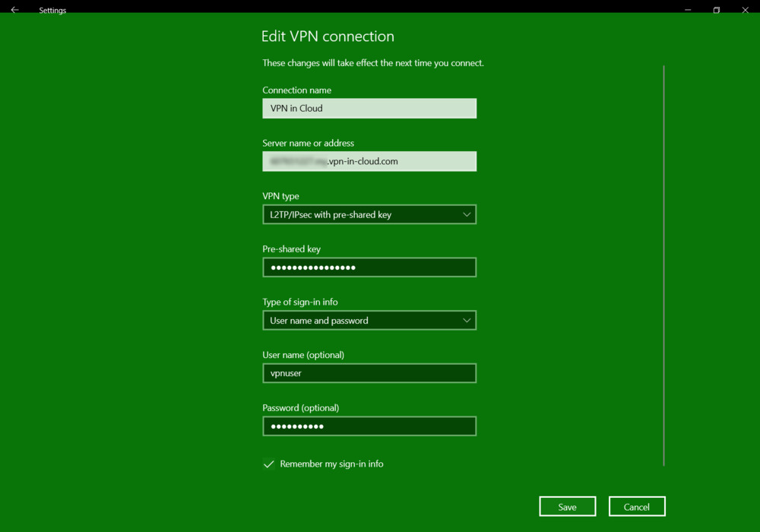This screenshot has width=760, height=532.
Task: Select the Pre-shared key input box
Action: pyautogui.click(x=369, y=268)
